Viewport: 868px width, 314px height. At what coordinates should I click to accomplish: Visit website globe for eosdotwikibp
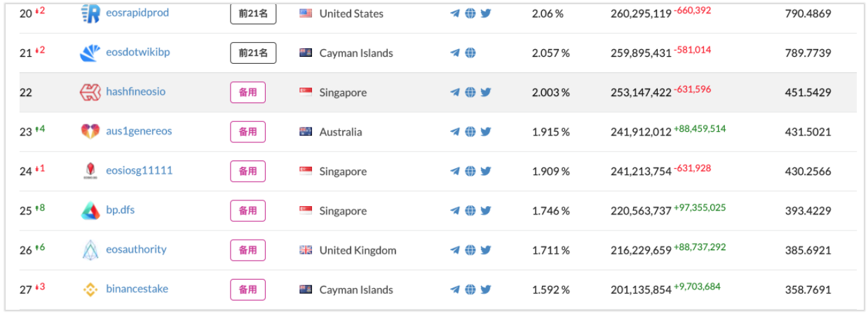click(x=470, y=53)
